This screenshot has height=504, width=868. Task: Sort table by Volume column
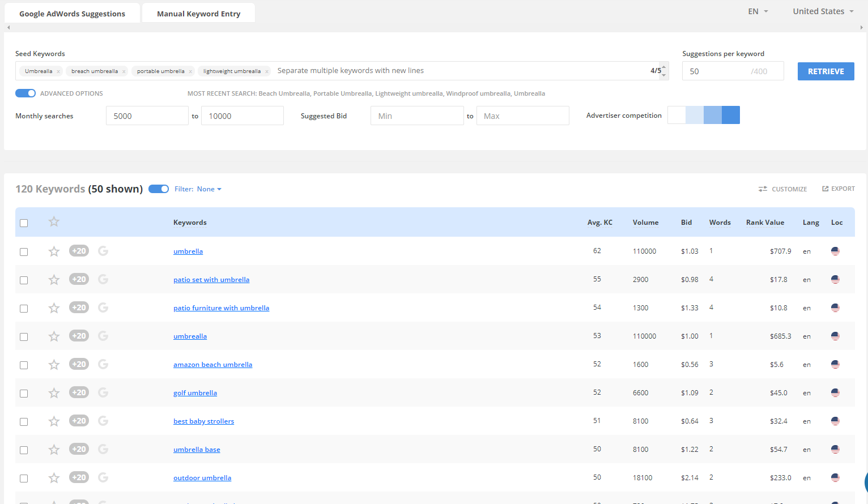click(645, 223)
